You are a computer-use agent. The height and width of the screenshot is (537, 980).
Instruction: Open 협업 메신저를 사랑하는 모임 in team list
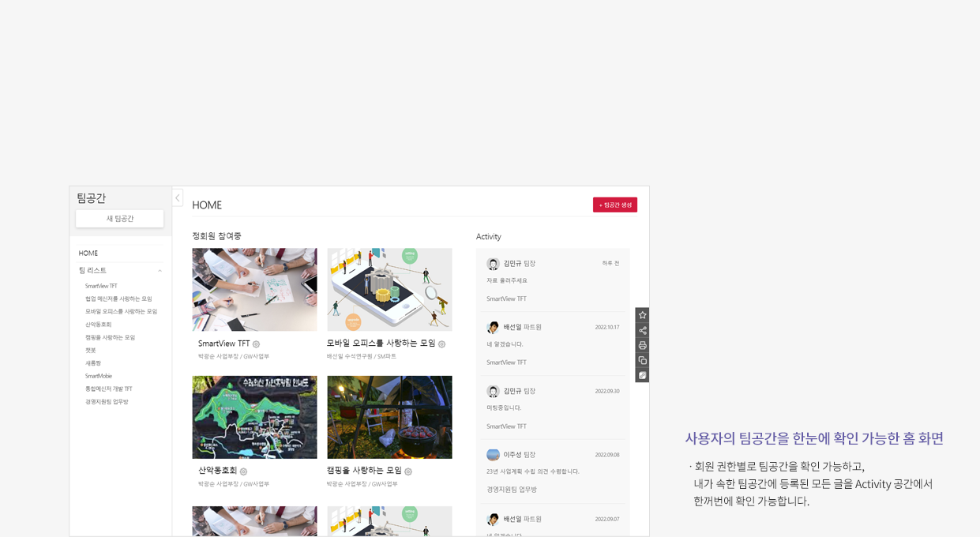pos(118,299)
